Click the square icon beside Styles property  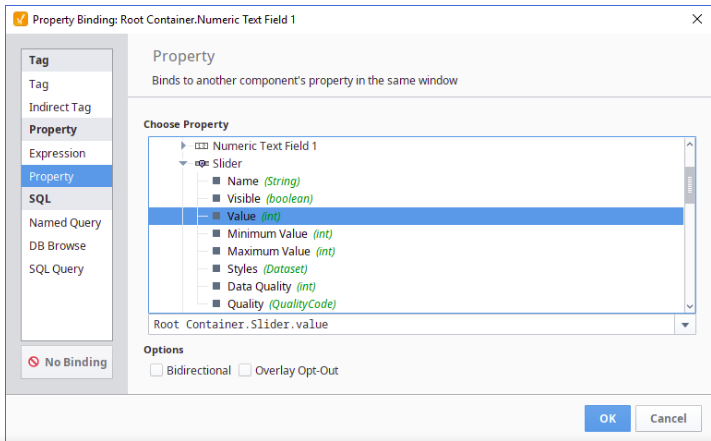click(216, 269)
